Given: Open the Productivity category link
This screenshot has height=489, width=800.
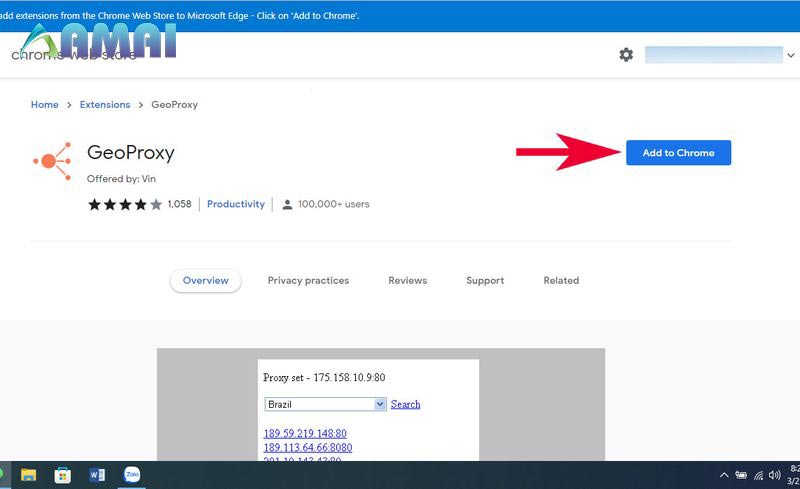Looking at the screenshot, I should click(x=236, y=204).
